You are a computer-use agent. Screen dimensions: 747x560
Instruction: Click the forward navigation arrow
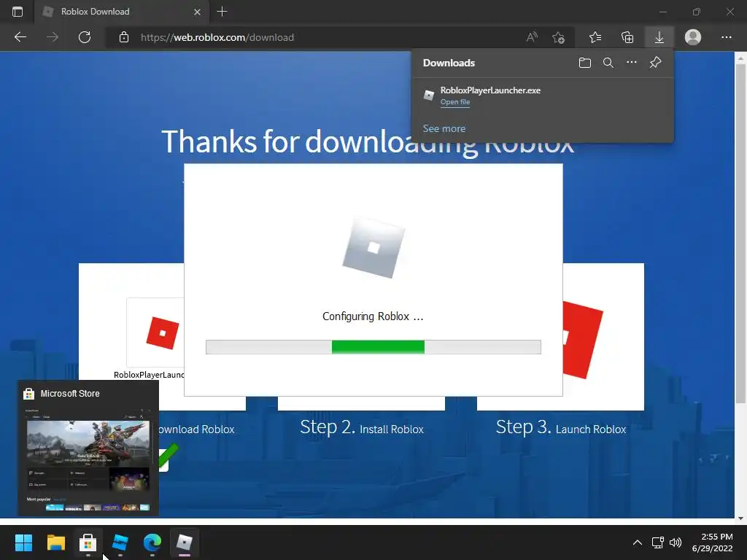[53, 37]
